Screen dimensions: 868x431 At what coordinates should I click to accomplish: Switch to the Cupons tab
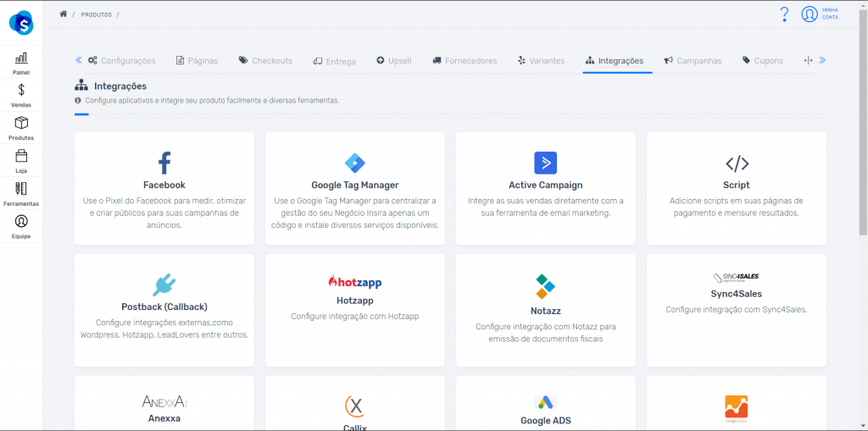pos(763,61)
